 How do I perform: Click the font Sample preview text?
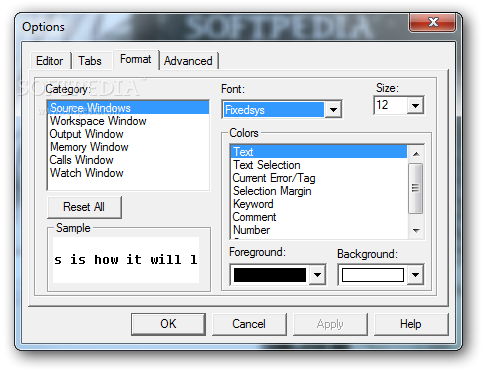[x=126, y=260]
